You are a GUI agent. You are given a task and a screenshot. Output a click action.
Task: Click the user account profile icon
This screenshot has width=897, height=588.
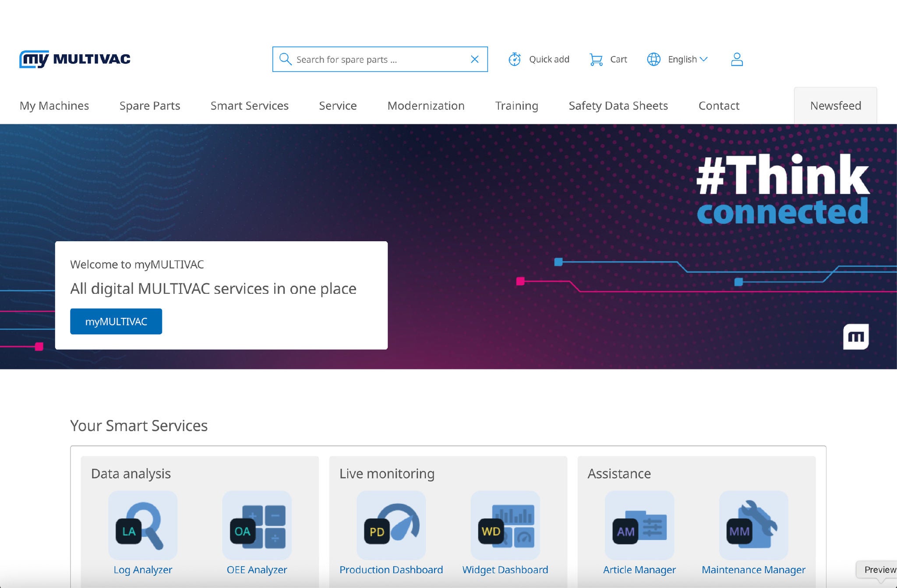[737, 59]
